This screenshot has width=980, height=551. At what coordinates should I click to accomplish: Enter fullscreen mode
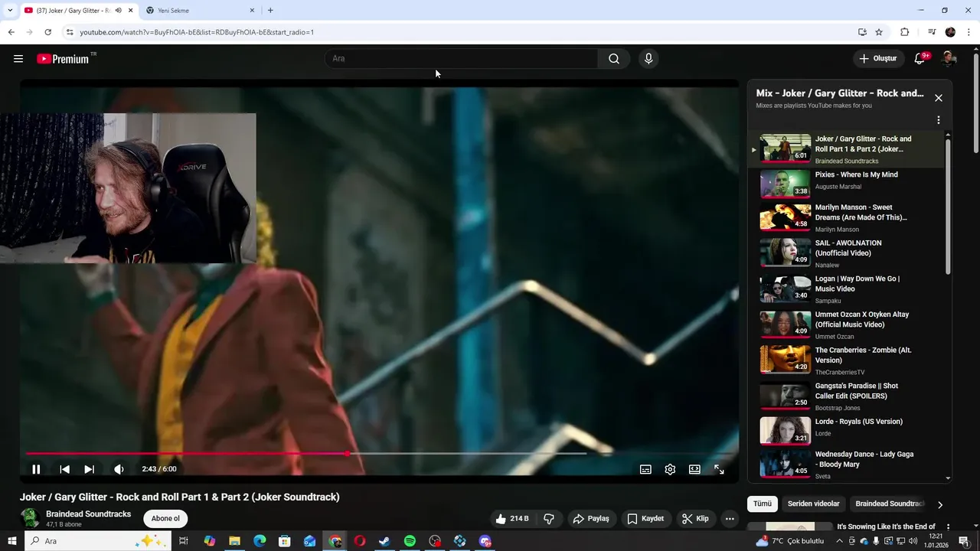point(719,469)
